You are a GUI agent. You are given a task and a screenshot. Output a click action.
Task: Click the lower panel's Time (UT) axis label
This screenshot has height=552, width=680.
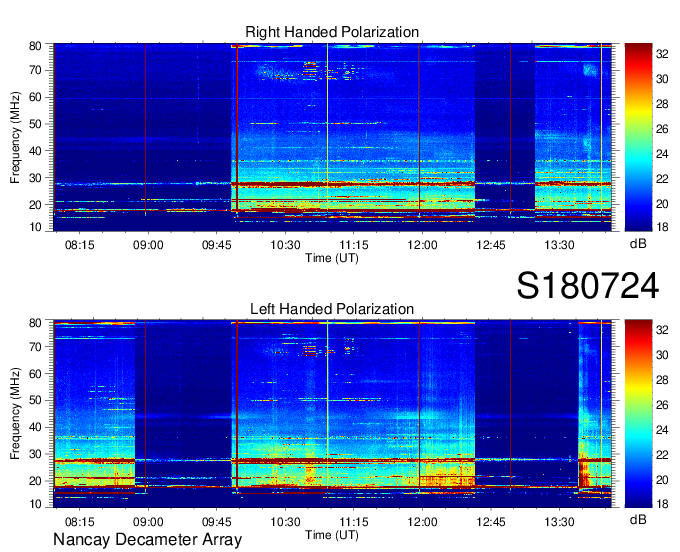click(332, 535)
